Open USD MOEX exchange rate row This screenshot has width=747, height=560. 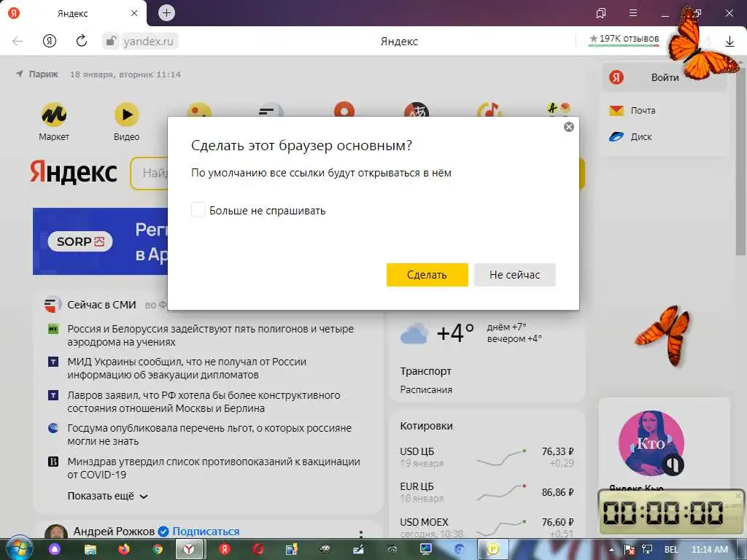[x=487, y=527]
